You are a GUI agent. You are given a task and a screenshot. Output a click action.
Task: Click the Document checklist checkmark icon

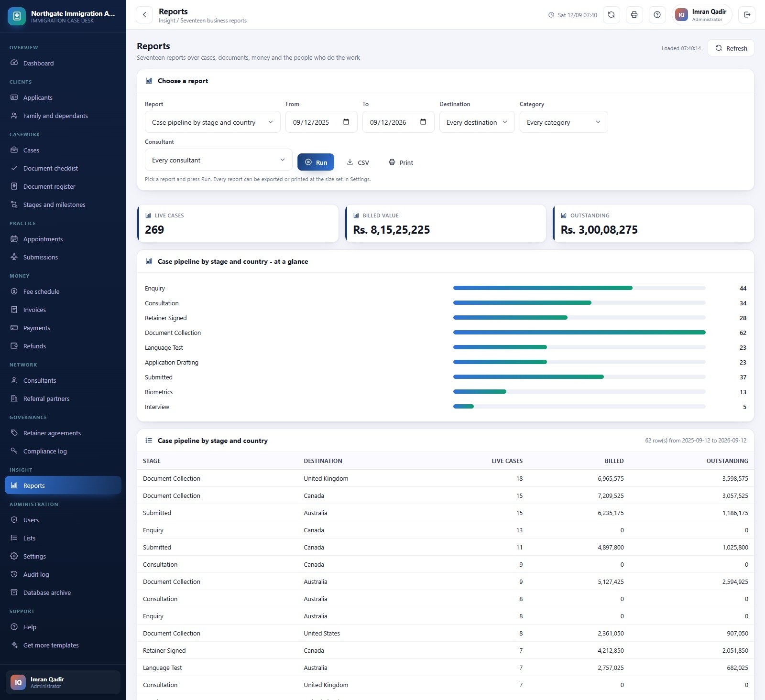pyautogui.click(x=14, y=168)
